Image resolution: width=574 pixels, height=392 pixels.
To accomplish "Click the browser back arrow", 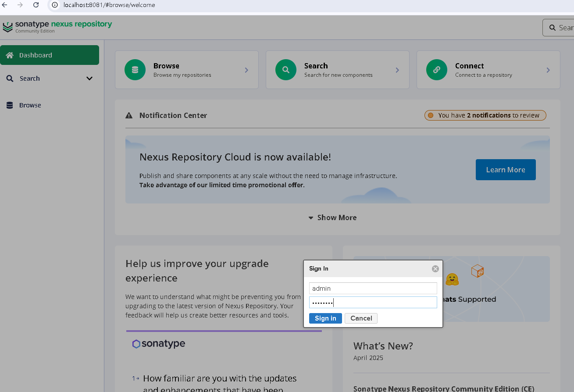I will [x=5, y=5].
